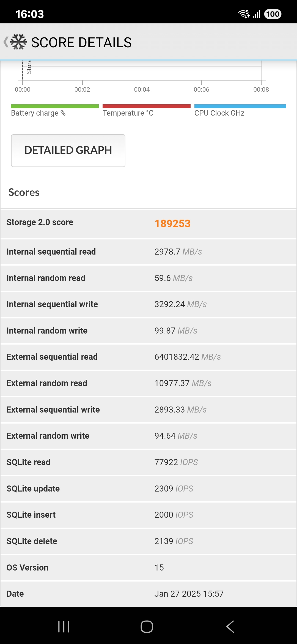
Task: Tap the 00:04 marker on graph timeline
Action: click(x=142, y=89)
